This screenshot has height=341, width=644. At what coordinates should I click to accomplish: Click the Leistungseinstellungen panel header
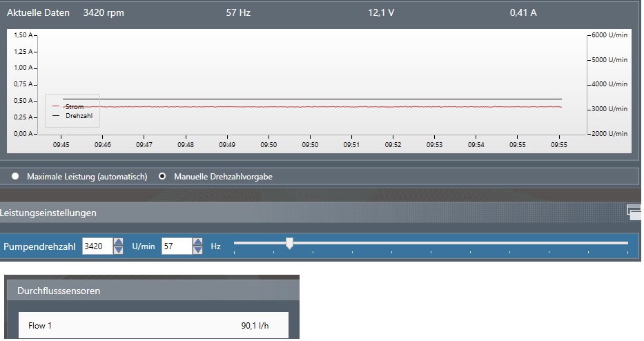(x=320, y=213)
